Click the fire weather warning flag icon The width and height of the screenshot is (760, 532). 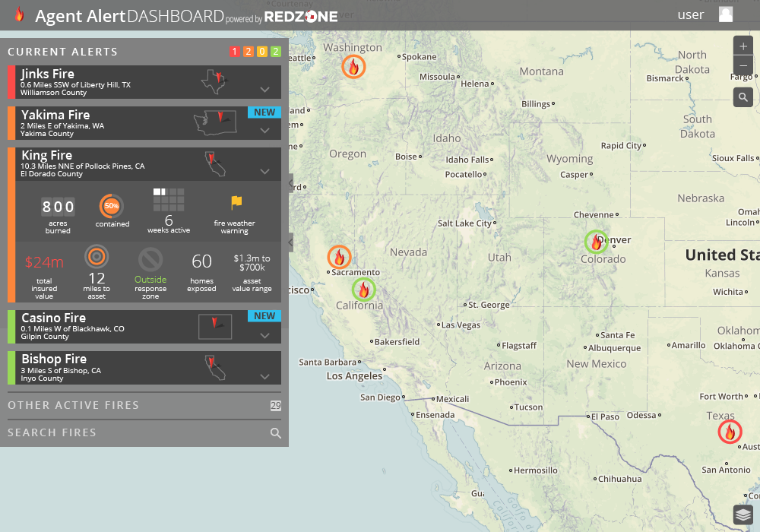[x=236, y=202]
